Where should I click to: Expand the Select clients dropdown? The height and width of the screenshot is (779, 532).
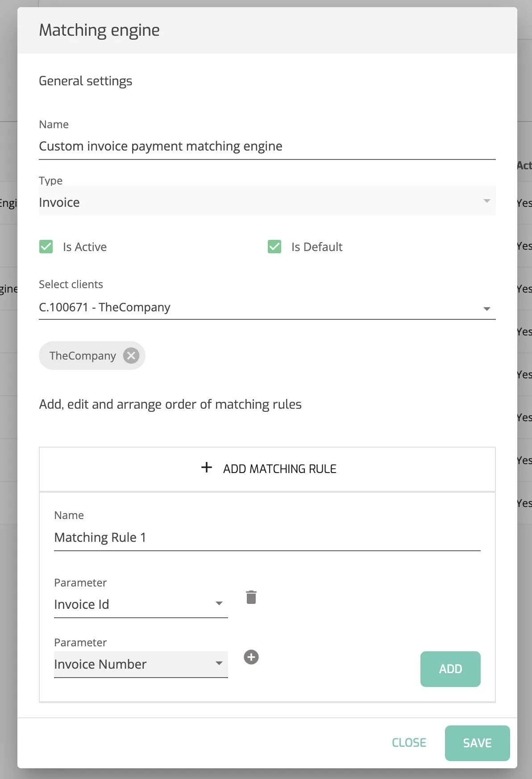point(267,307)
